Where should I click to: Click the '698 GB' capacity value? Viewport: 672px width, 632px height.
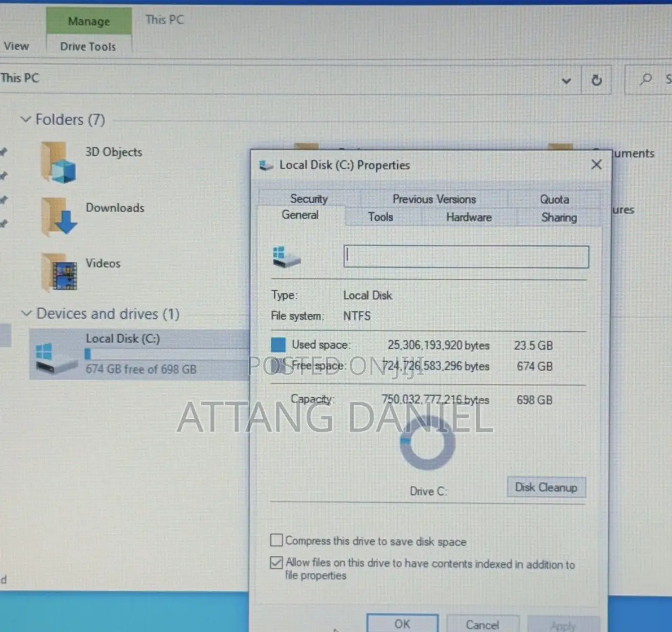pyautogui.click(x=534, y=400)
